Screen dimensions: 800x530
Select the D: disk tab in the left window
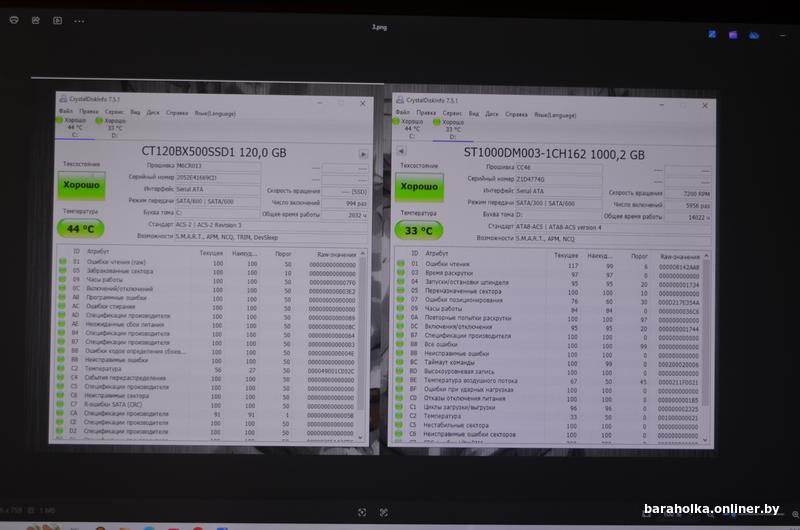114,128
